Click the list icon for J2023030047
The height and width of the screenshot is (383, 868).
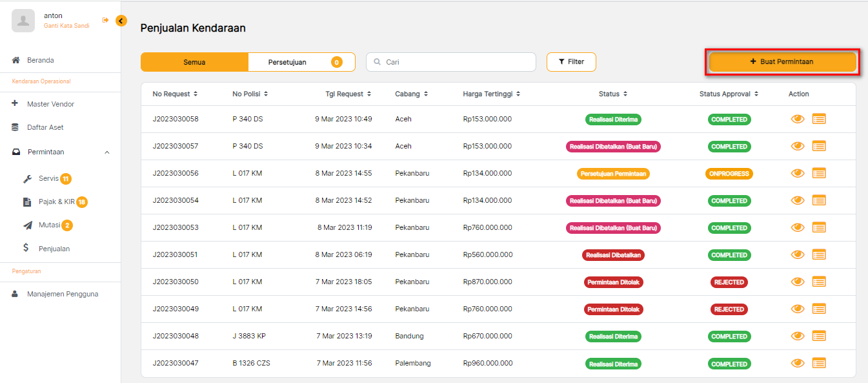tap(819, 364)
